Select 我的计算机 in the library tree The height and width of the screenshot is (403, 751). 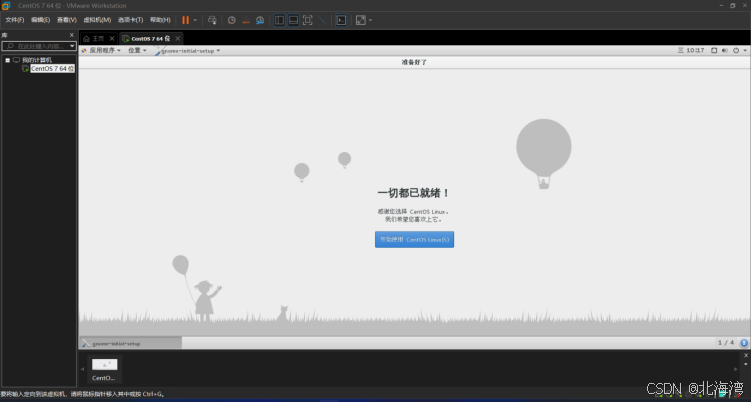pyautogui.click(x=36, y=60)
